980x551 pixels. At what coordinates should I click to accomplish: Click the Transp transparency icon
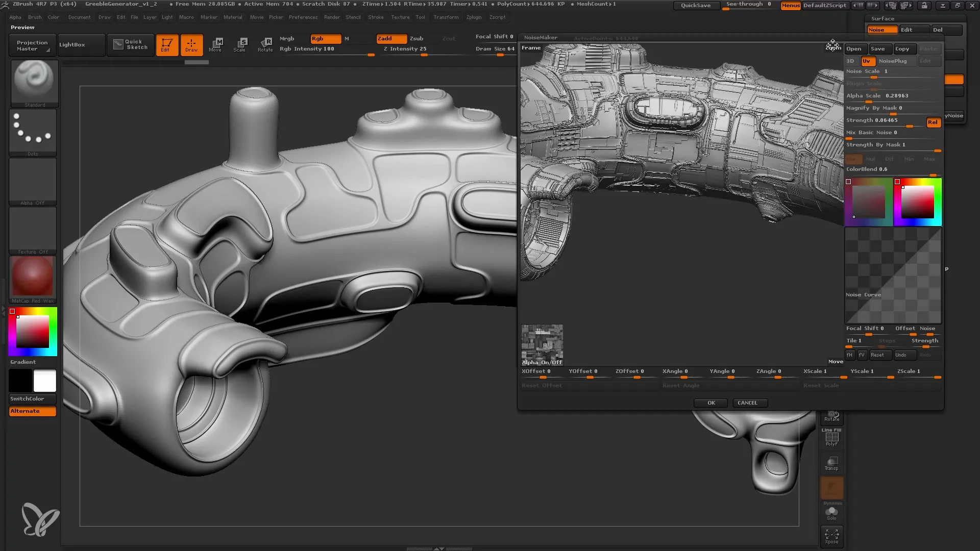click(x=832, y=463)
